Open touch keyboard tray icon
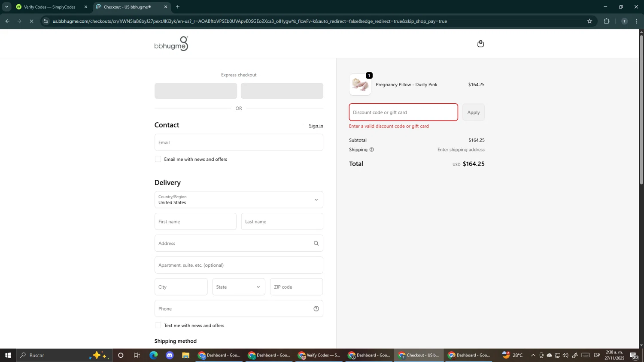644x362 pixels. [586, 355]
